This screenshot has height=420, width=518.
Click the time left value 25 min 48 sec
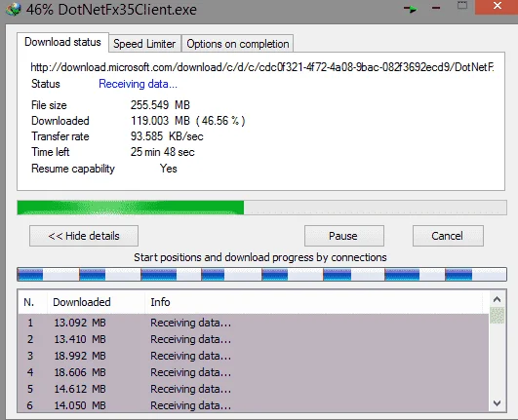(x=163, y=152)
